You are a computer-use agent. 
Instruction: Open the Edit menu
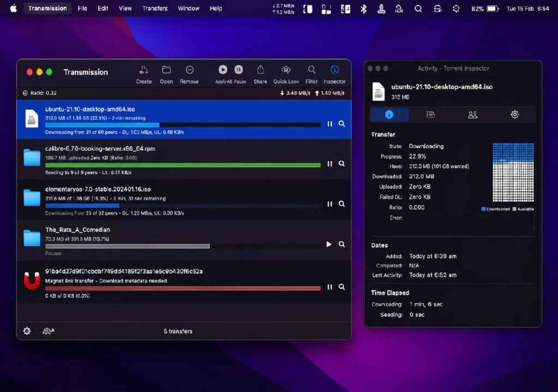[103, 8]
